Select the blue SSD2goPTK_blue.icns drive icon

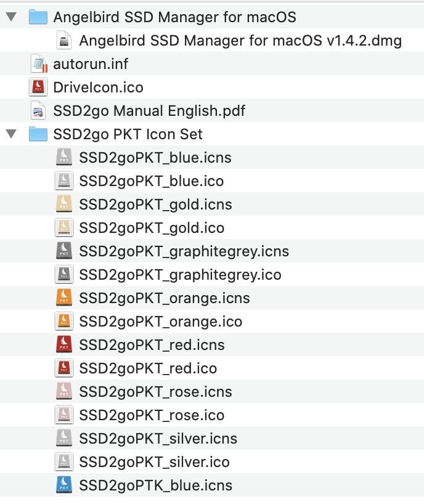(64, 486)
